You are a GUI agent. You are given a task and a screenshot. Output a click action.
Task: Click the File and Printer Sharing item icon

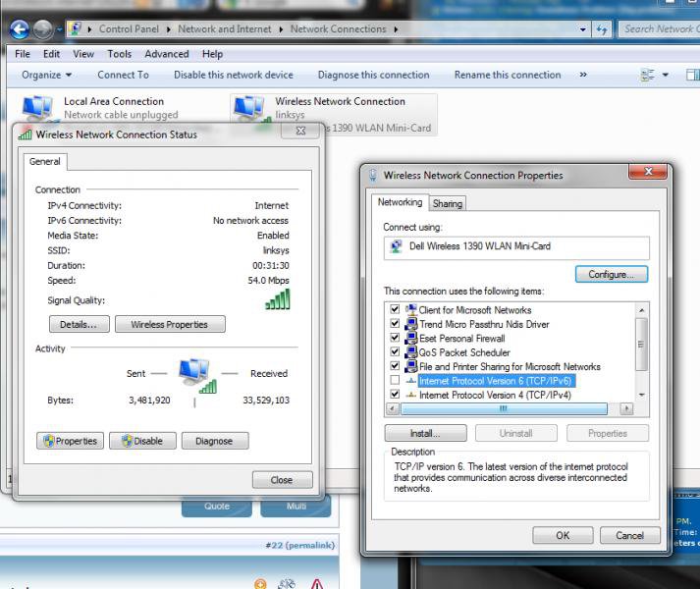click(x=411, y=366)
